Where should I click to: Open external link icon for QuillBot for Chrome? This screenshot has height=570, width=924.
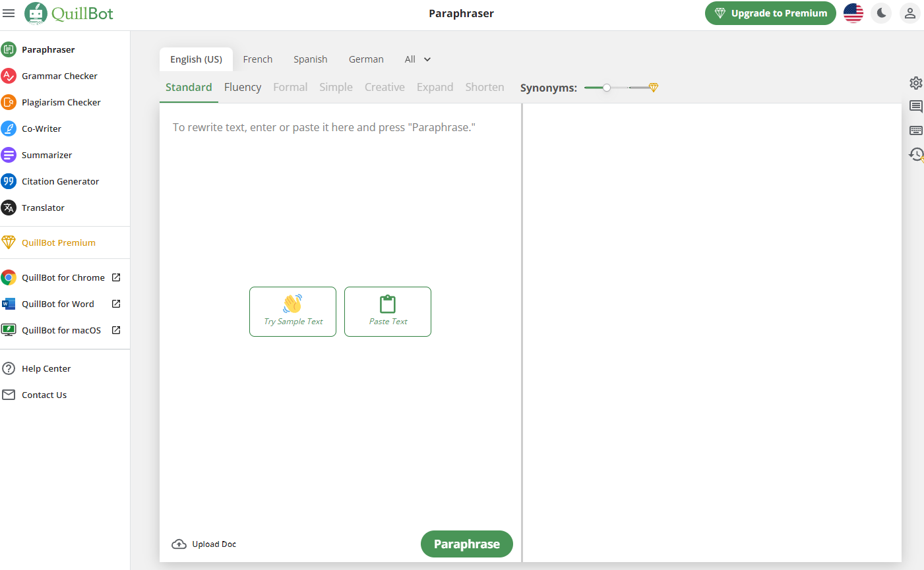click(116, 277)
